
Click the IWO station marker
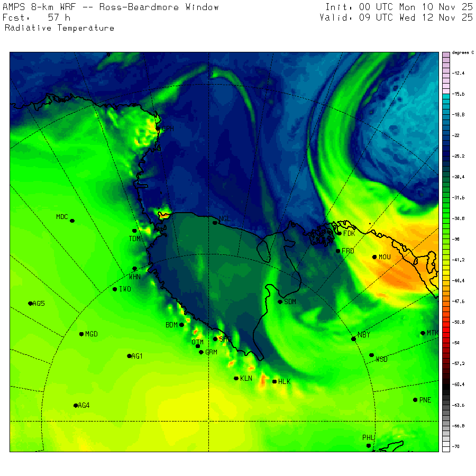115,289
